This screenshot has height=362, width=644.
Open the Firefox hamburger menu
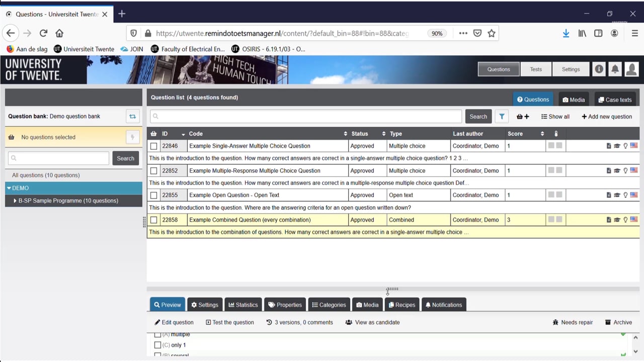(634, 33)
